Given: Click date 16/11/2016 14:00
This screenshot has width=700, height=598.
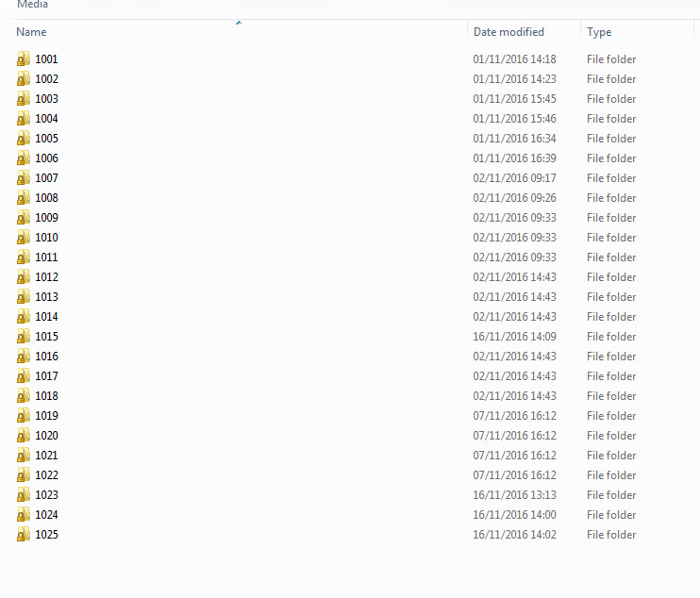Looking at the screenshot, I should coord(514,515).
